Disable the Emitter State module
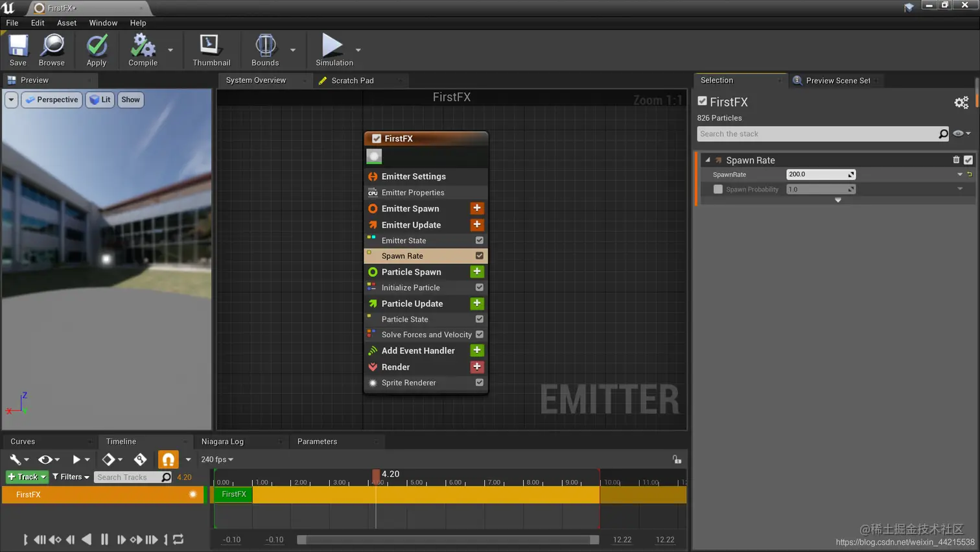 [x=480, y=240]
